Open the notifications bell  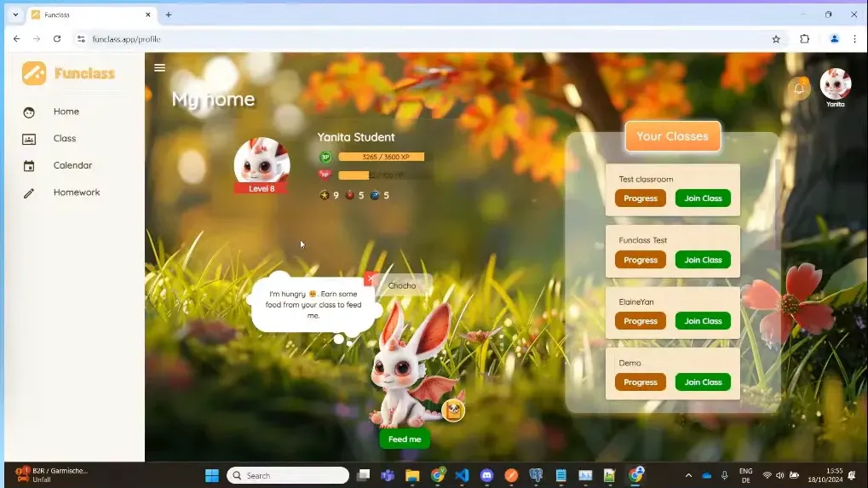(x=799, y=89)
